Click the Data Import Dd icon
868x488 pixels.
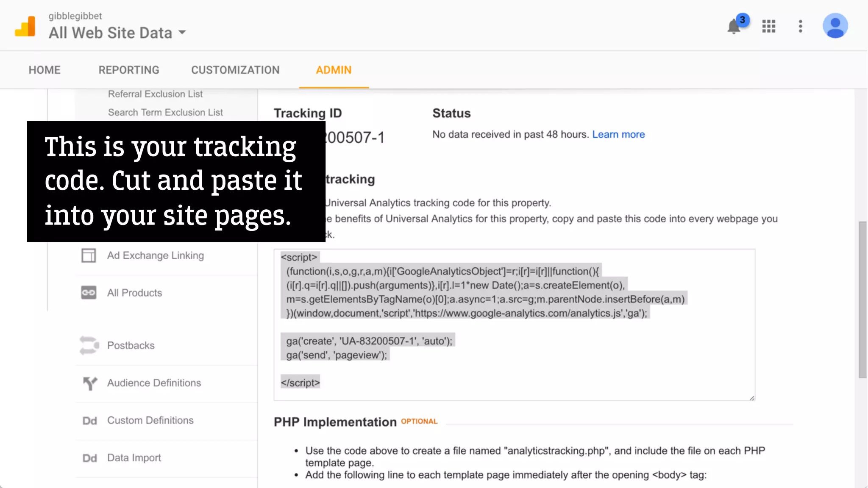tap(89, 458)
